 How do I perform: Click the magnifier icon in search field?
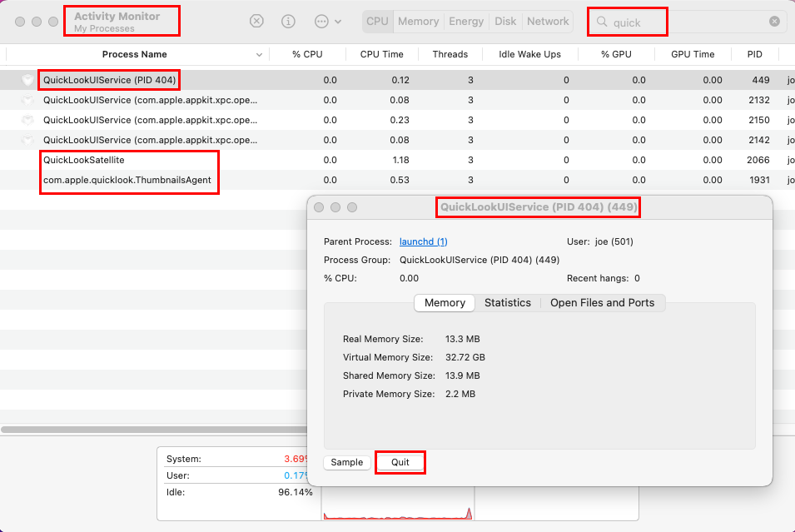coord(602,22)
